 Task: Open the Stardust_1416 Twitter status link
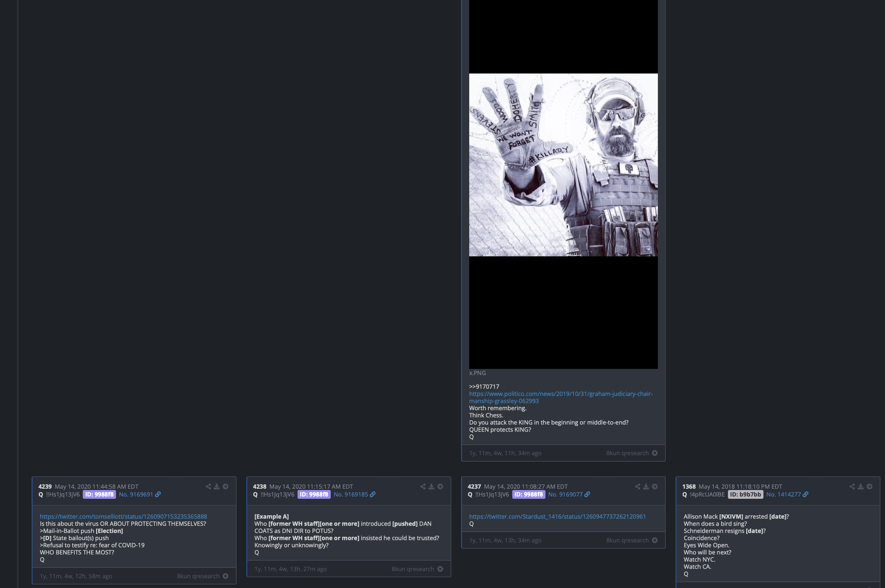click(557, 516)
